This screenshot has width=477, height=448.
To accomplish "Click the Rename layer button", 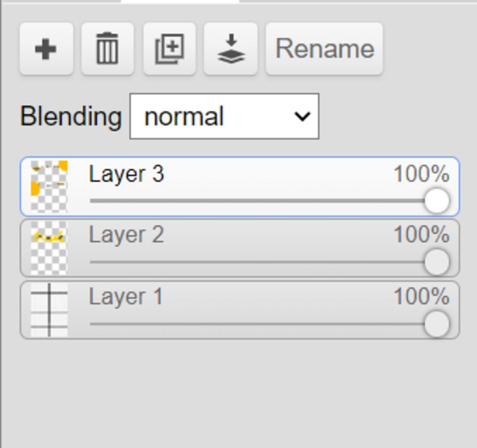I will point(324,48).
